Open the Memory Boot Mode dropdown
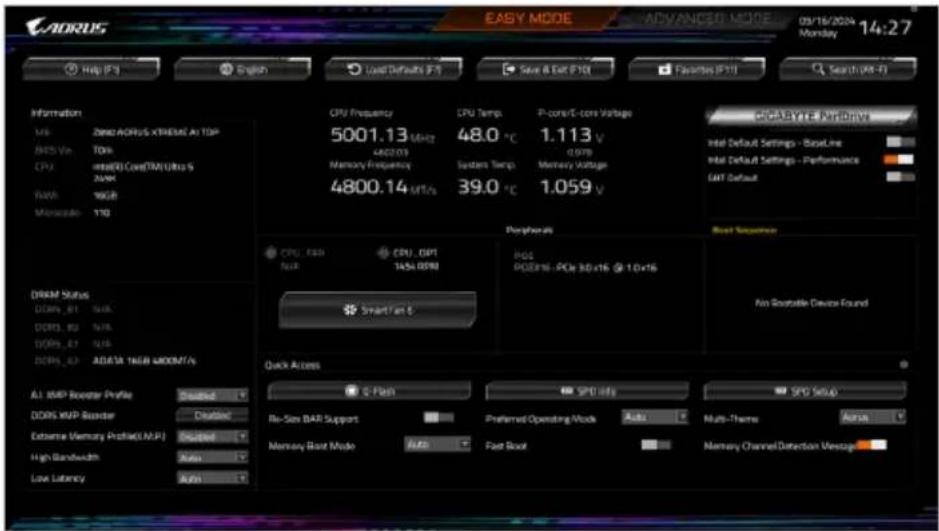The width and height of the screenshot is (939, 531). pyautogui.click(x=437, y=445)
